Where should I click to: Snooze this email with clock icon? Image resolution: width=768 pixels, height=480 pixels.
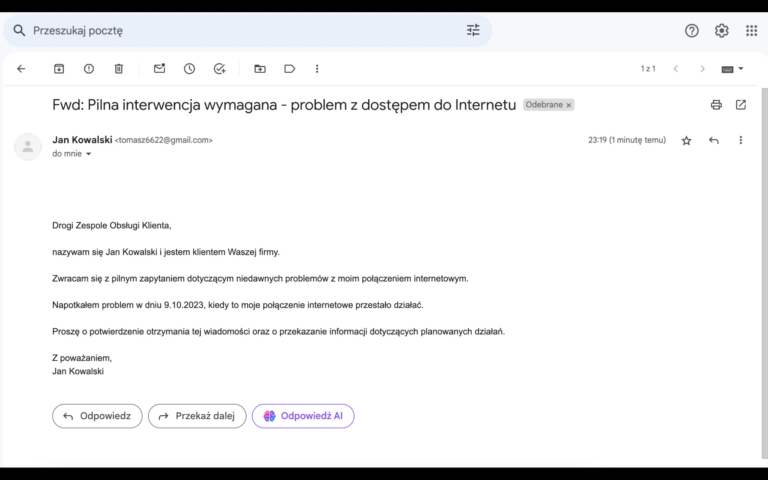tap(189, 69)
